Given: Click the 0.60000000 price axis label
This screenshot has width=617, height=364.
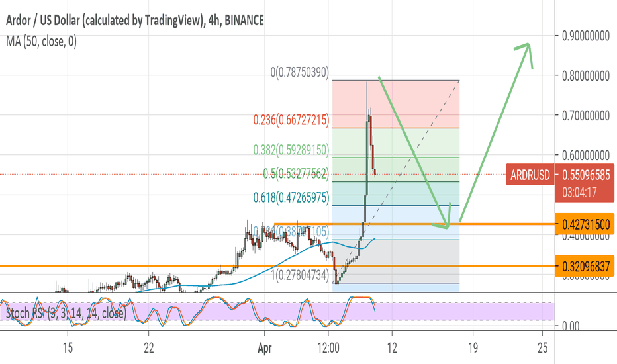Looking at the screenshot, I should pos(586,155).
